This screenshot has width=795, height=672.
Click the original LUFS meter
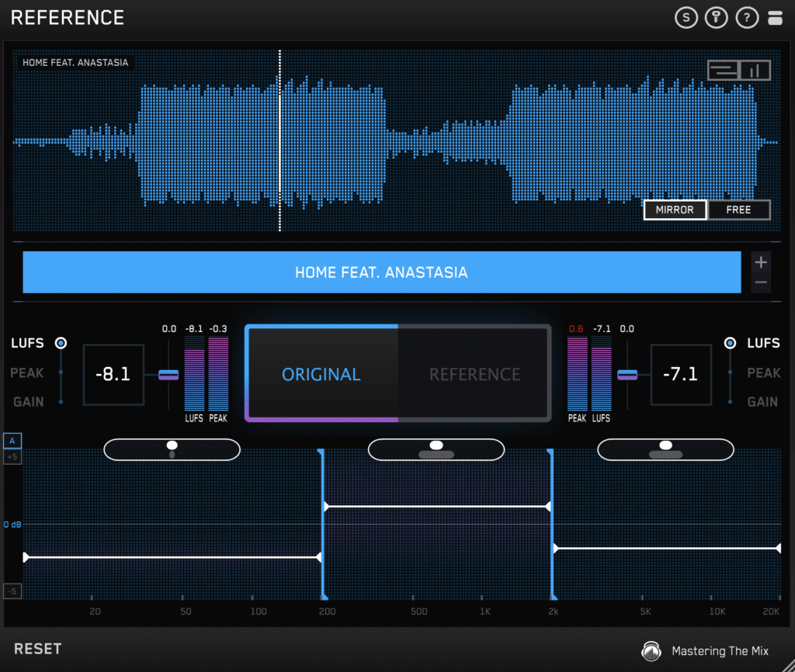point(194,373)
